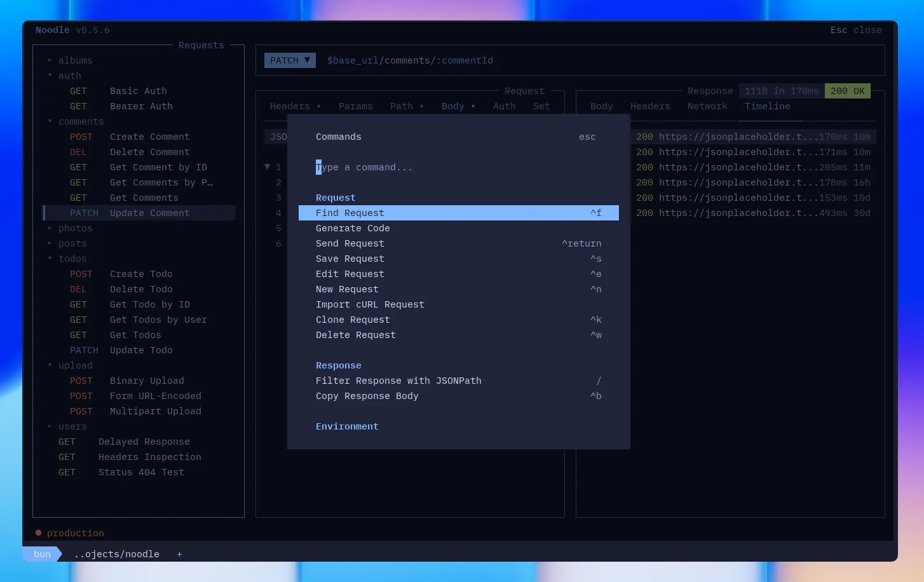Open Headers Inspection request
Viewport: 924px width, 582px height.
[139, 457]
